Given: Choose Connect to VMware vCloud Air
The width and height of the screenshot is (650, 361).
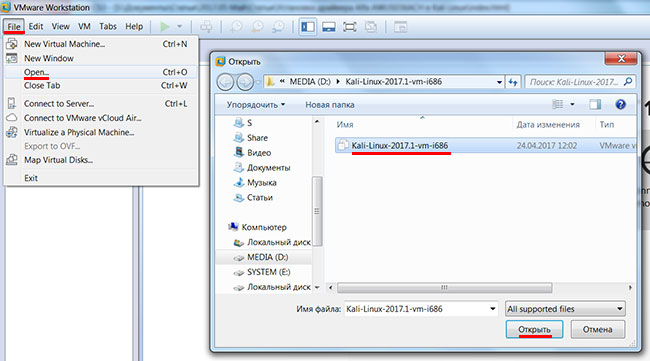Looking at the screenshot, I should (100, 118).
